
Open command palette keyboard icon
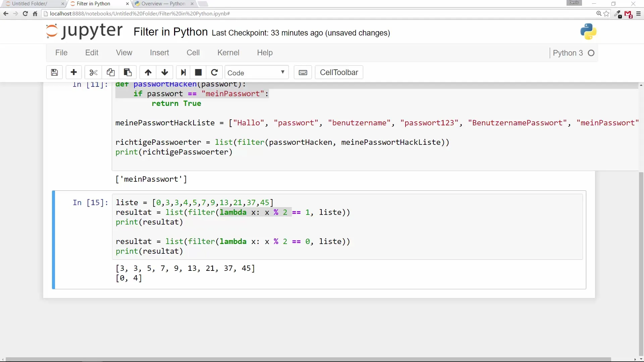click(303, 72)
